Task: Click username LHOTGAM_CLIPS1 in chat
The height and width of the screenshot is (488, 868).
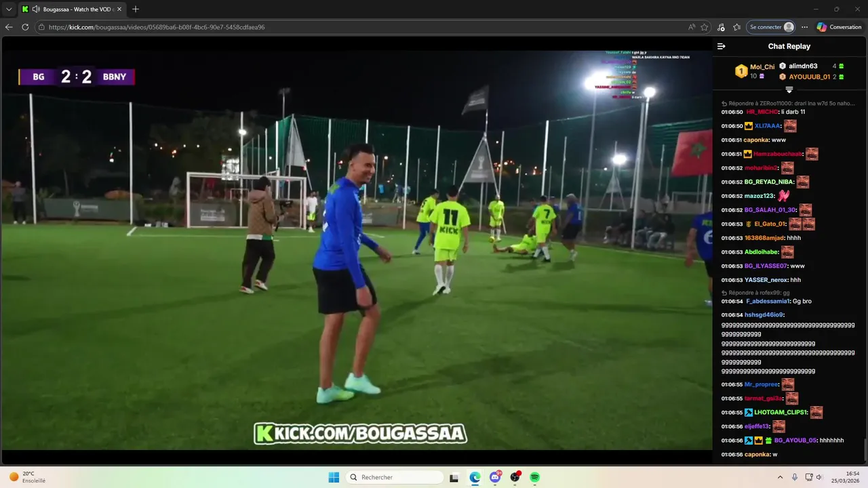Action: tap(781, 412)
